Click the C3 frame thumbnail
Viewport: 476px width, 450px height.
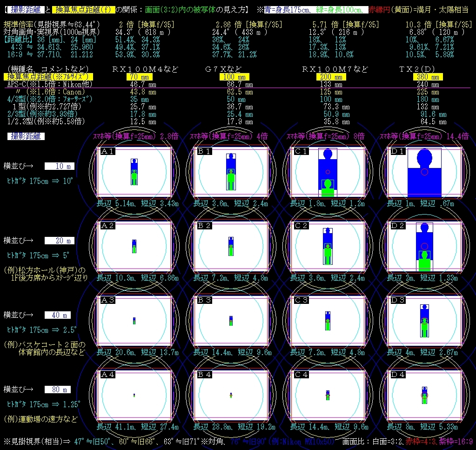tap(328, 321)
